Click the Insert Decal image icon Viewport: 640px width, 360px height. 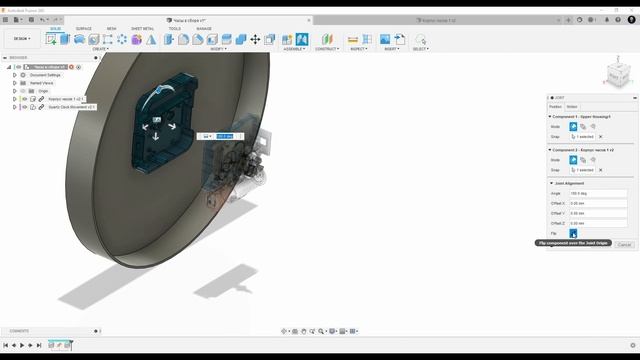(385, 39)
